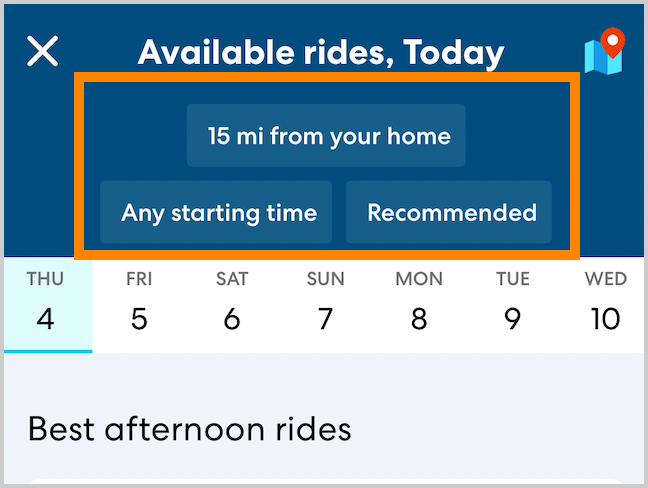
Task: Choose the Saturday 6 date tab
Action: coord(232,304)
